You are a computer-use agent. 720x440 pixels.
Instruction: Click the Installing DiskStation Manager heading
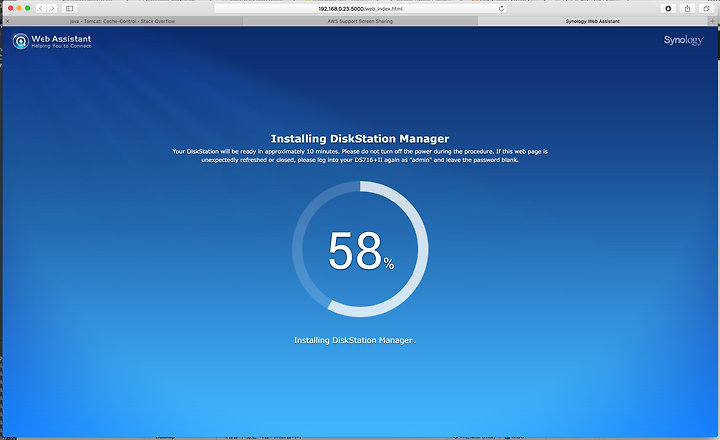click(360, 139)
